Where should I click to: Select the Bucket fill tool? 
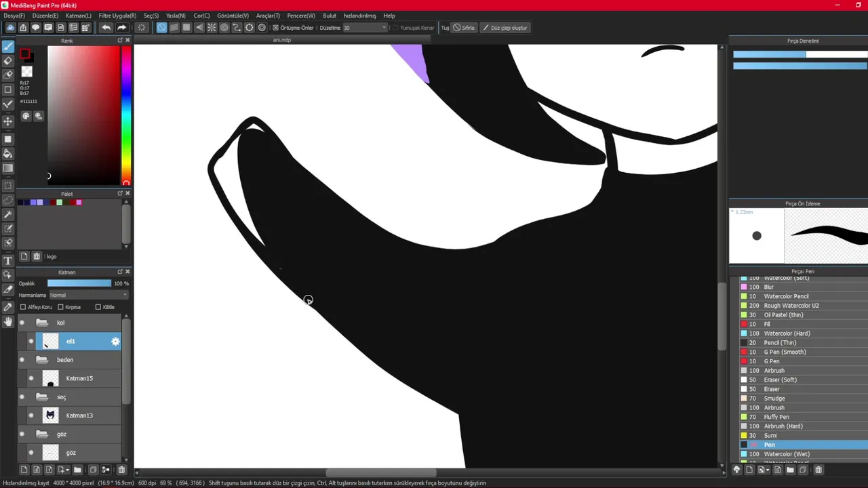[x=8, y=154]
